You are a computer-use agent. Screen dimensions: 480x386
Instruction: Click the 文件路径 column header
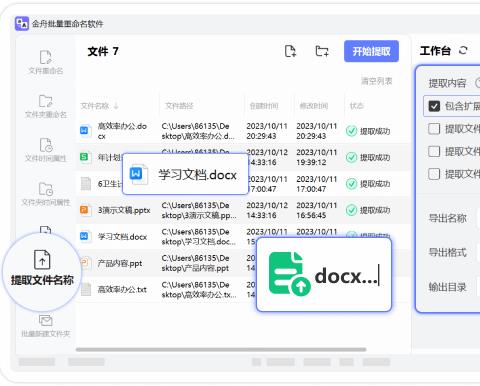(179, 106)
